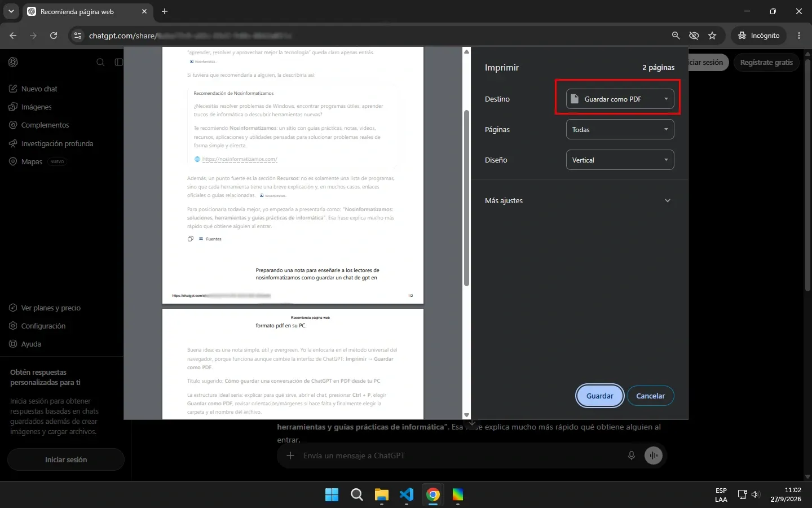Open Windows taskbar search
812x508 pixels.
(x=357, y=495)
